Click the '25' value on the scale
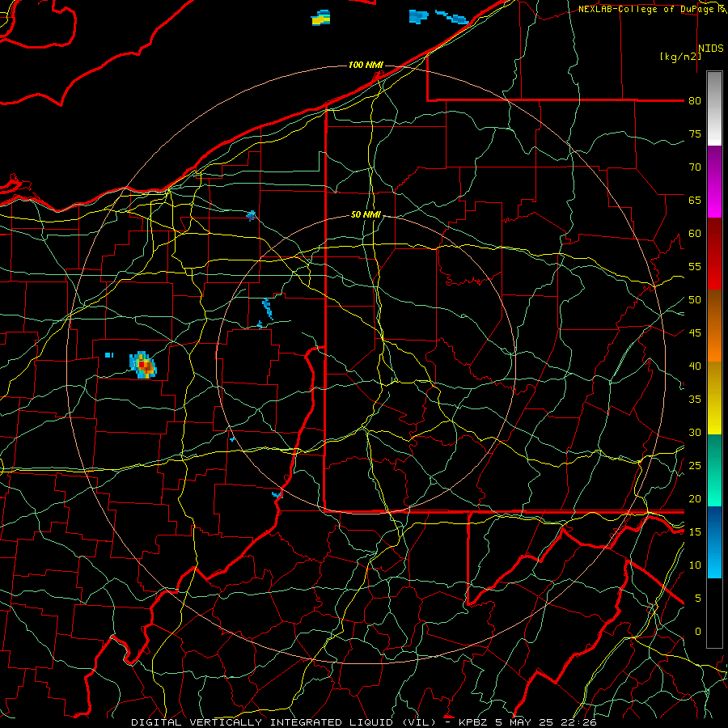 695,465
